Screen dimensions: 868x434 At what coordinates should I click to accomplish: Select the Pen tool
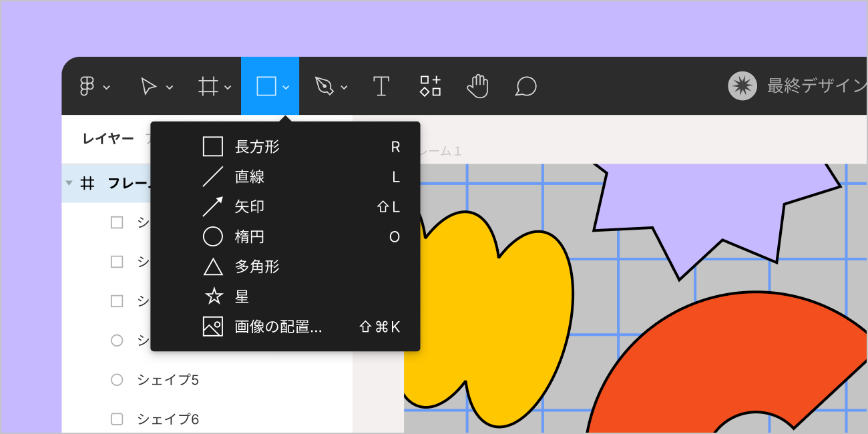click(323, 85)
